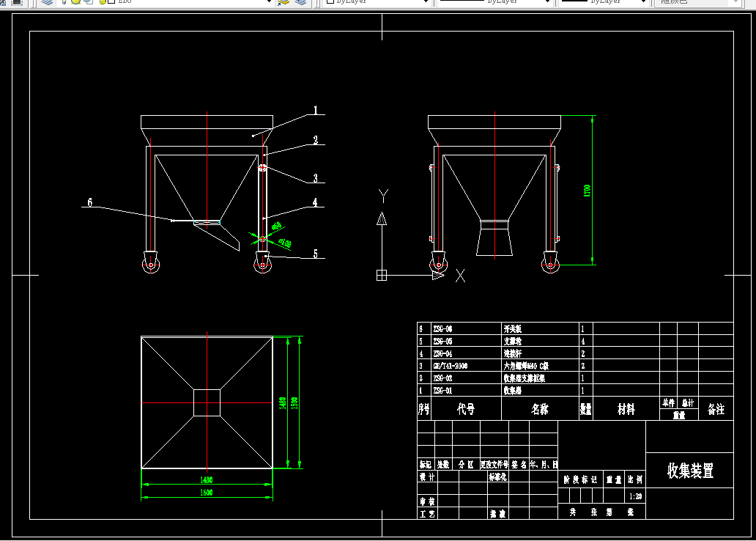Open the layer list dropdown arrow
The height and width of the screenshot is (541, 756).
[269, 2]
